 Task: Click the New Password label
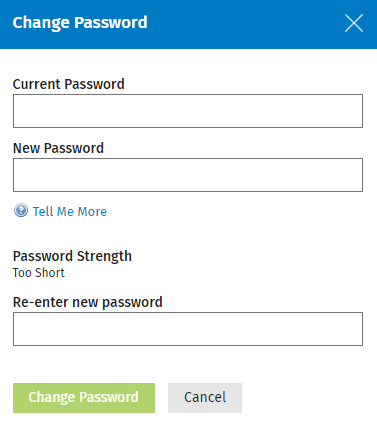(58, 148)
